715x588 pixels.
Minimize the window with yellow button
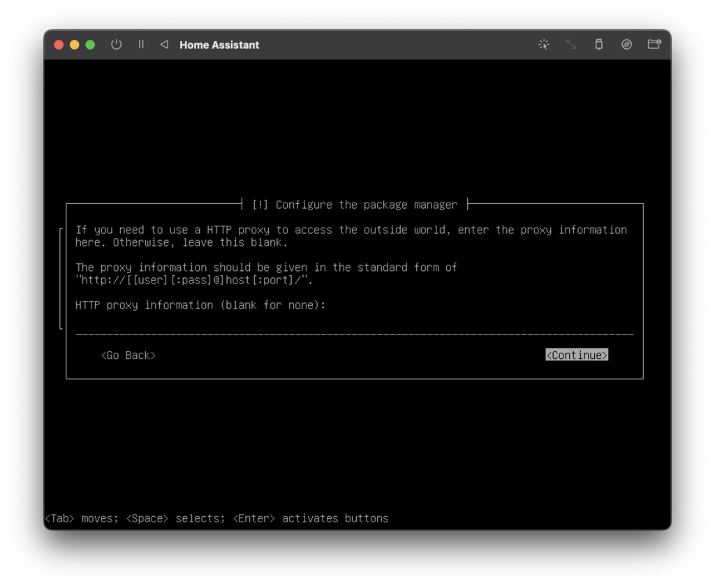point(74,45)
